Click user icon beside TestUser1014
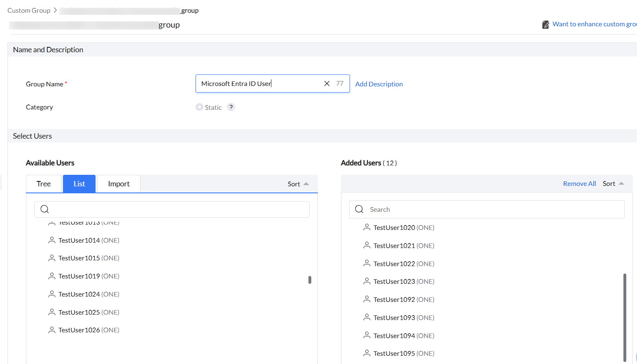The width and height of the screenshot is (637, 364). pos(52,240)
